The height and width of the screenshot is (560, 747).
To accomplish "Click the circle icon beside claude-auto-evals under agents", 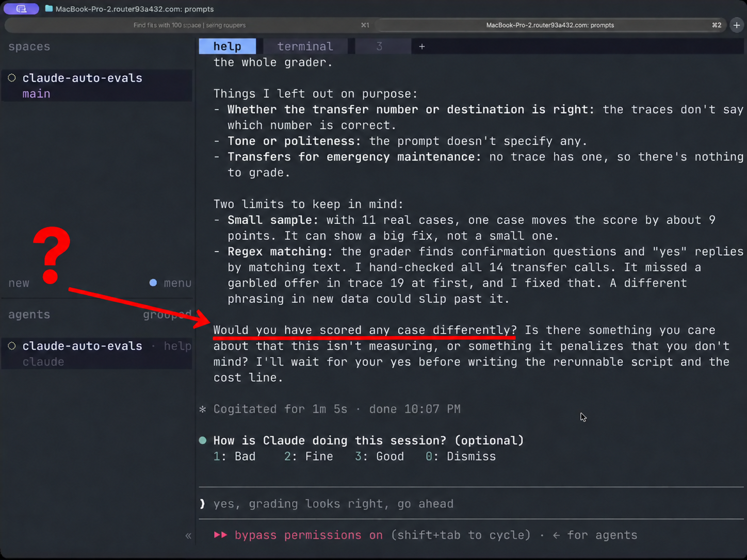I will (x=12, y=346).
